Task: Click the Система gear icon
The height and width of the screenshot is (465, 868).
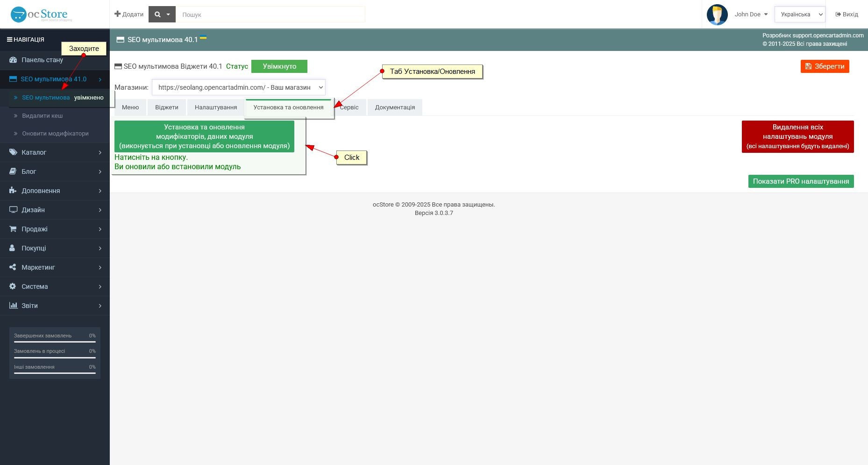Action: [x=13, y=286]
